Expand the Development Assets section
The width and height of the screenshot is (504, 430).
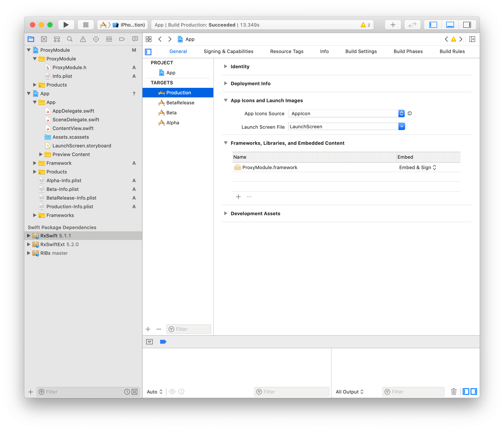(x=225, y=213)
